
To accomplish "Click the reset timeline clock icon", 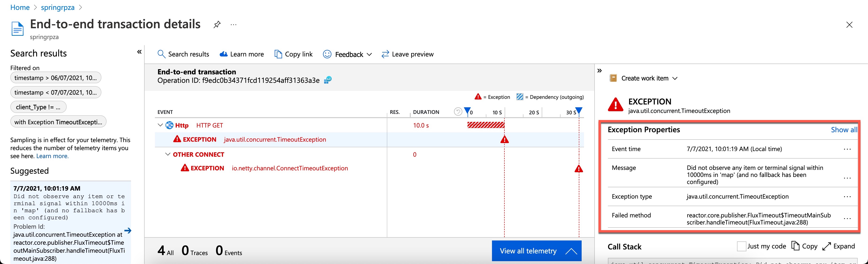I will coord(457,112).
